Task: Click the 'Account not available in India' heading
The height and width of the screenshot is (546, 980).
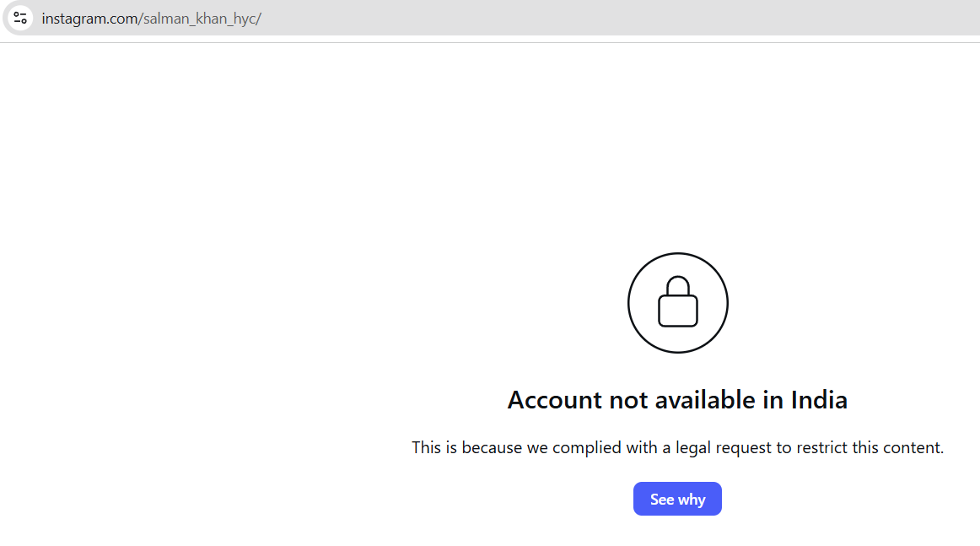Action: coord(677,400)
